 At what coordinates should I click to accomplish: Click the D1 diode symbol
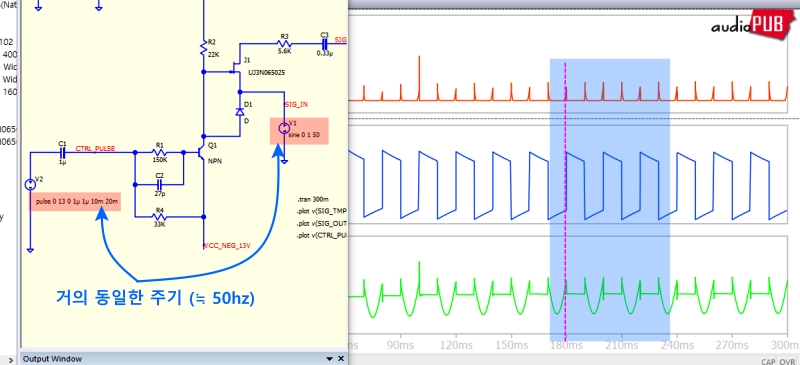pyautogui.click(x=239, y=112)
